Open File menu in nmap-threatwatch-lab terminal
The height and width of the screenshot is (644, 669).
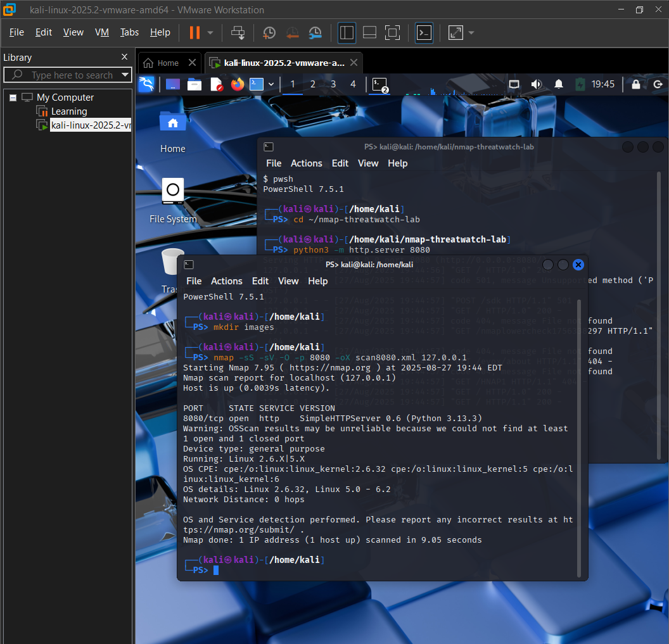pyautogui.click(x=274, y=163)
